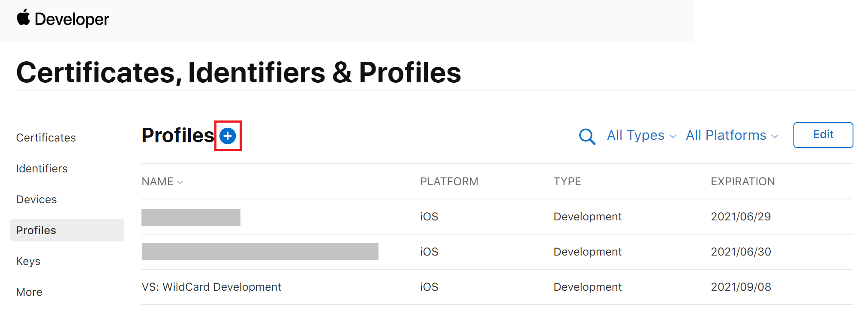Click Development type in VS: WildCard row
868x319 pixels.
pyautogui.click(x=587, y=287)
